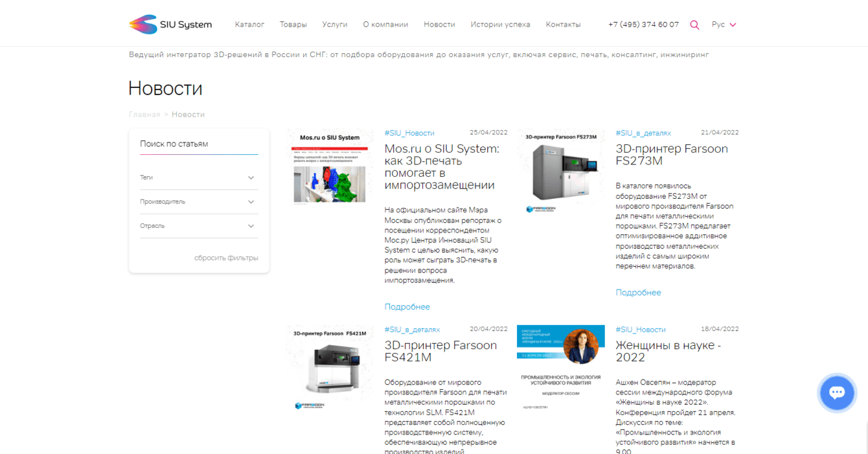This screenshot has height=454, width=868.
Task: Click the Ведущий интегратор 3D-решений tagline
Action: pos(418,54)
